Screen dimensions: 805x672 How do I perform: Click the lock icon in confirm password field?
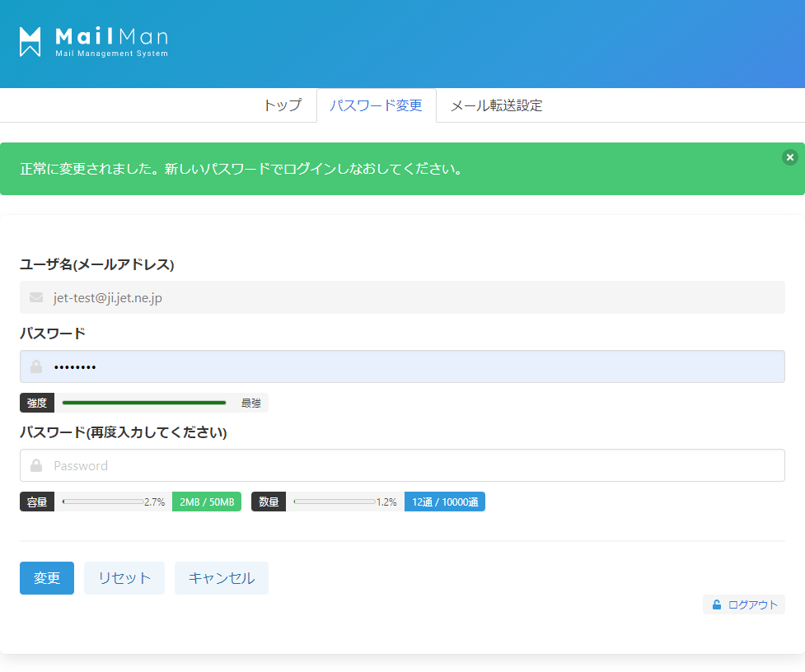[36, 465]
